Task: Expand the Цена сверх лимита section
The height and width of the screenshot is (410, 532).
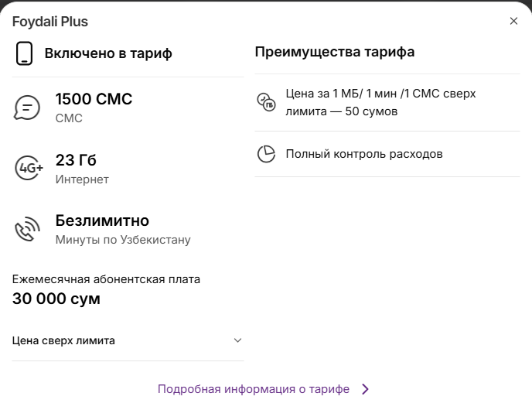Action: [64, 340]
